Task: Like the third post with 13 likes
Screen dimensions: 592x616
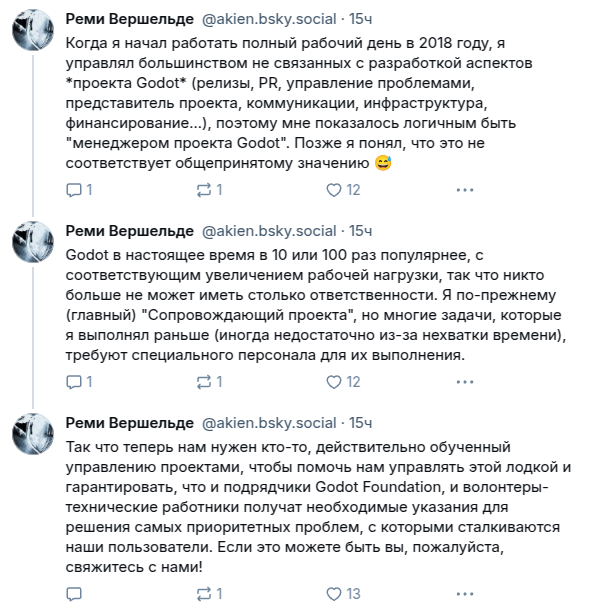Action: tap(343, 594)
